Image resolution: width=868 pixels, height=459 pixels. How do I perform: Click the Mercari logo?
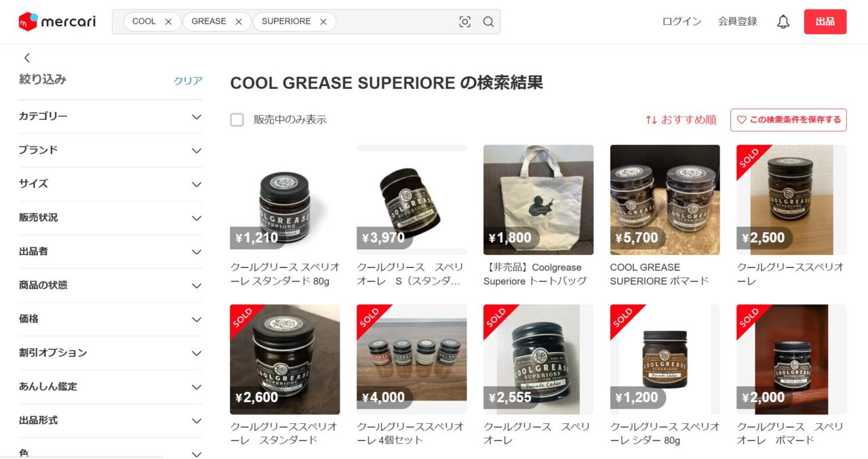coord(58,22)
